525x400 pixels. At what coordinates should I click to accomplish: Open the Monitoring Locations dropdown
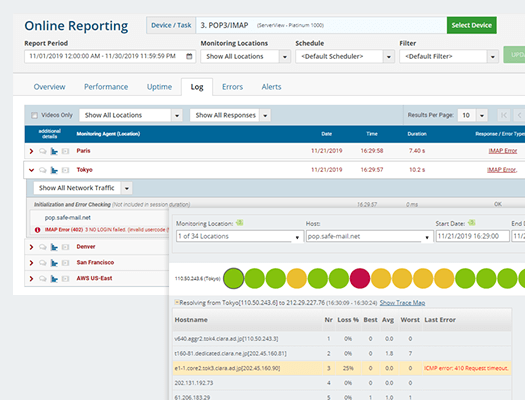coord(245,57)
